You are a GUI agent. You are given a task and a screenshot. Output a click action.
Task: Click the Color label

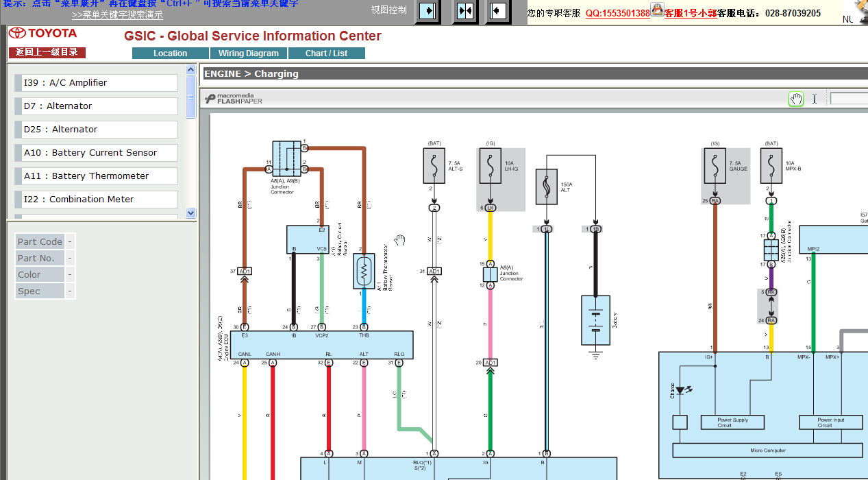40,274
